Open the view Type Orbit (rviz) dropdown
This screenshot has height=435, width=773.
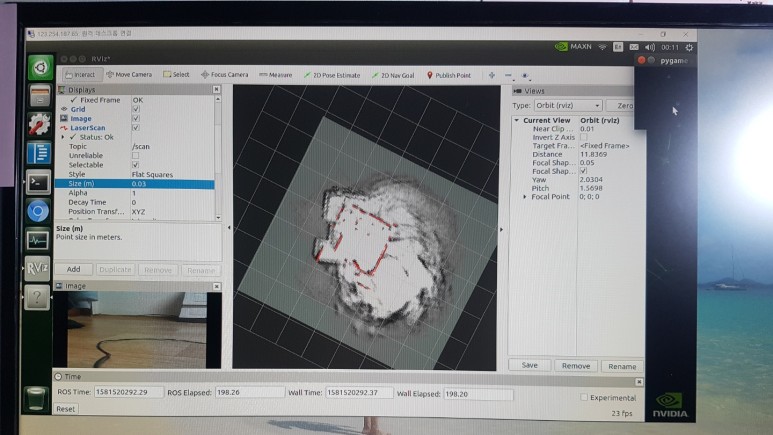click(x=568, y=106)
